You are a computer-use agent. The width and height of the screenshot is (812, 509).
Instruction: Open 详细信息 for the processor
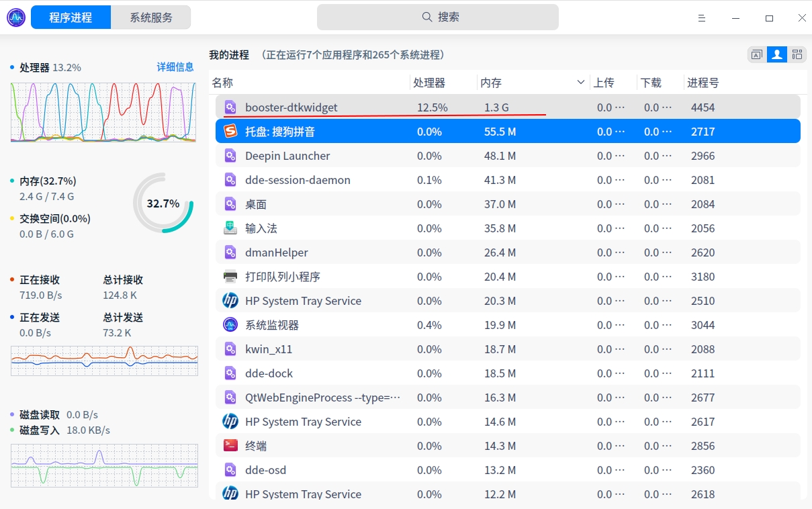(x=175, y=67)
